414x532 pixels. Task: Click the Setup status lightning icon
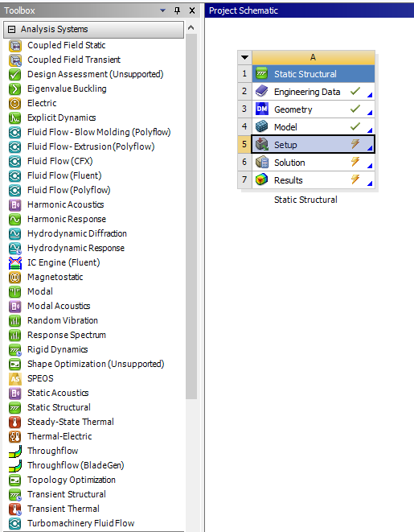(355, 144)
